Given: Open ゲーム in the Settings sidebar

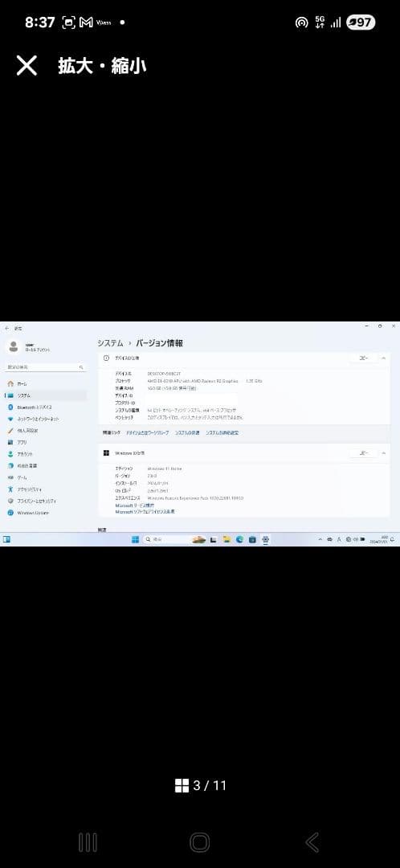Looking at the screenshot, I should tap(45, 477).
